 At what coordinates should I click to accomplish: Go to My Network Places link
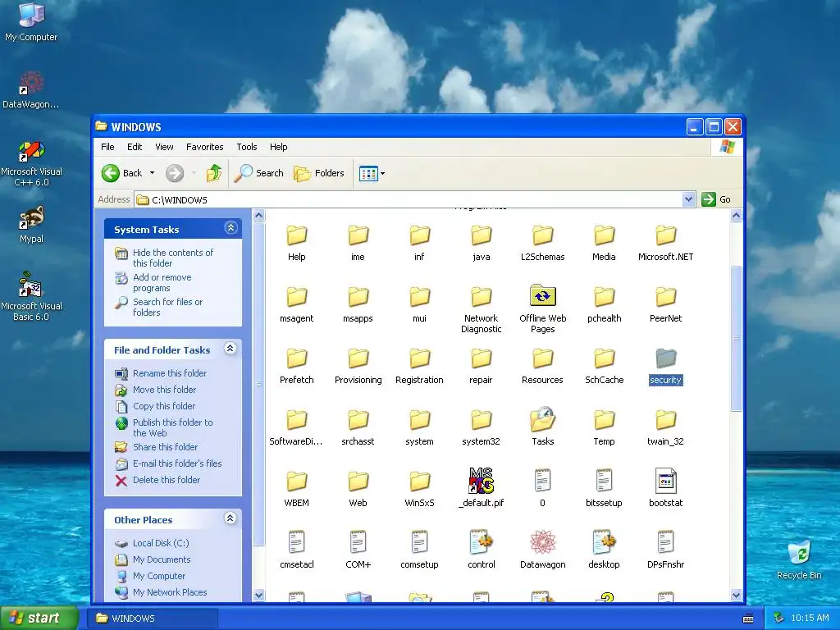pos(170,592)
